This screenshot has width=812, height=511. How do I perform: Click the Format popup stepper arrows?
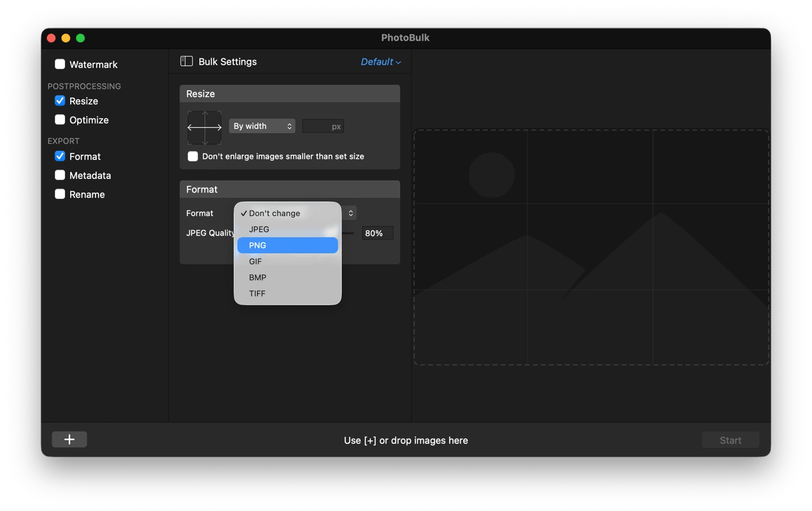(x=350, y=213)
